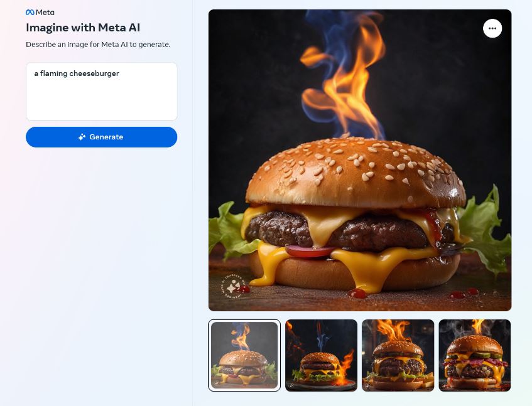Click the watermark badge on second thumbnail
Screen dimensions: 532x406
click(291, 385)
